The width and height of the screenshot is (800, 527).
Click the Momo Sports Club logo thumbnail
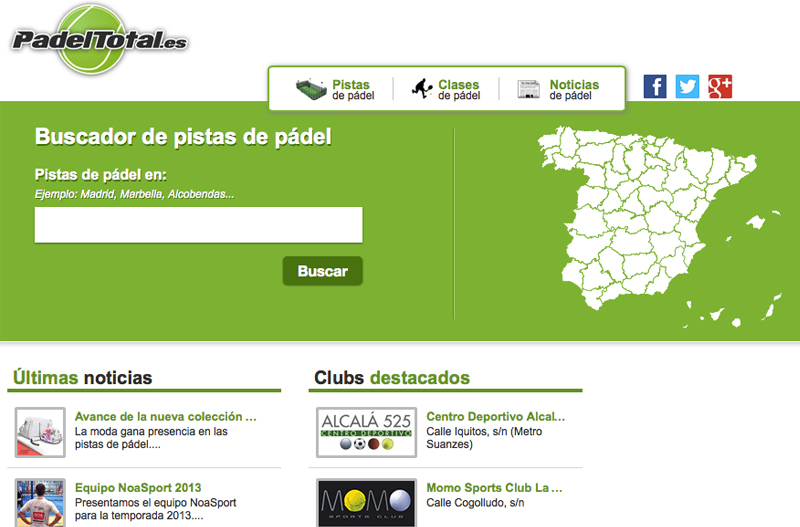click(x=366, y=502)
